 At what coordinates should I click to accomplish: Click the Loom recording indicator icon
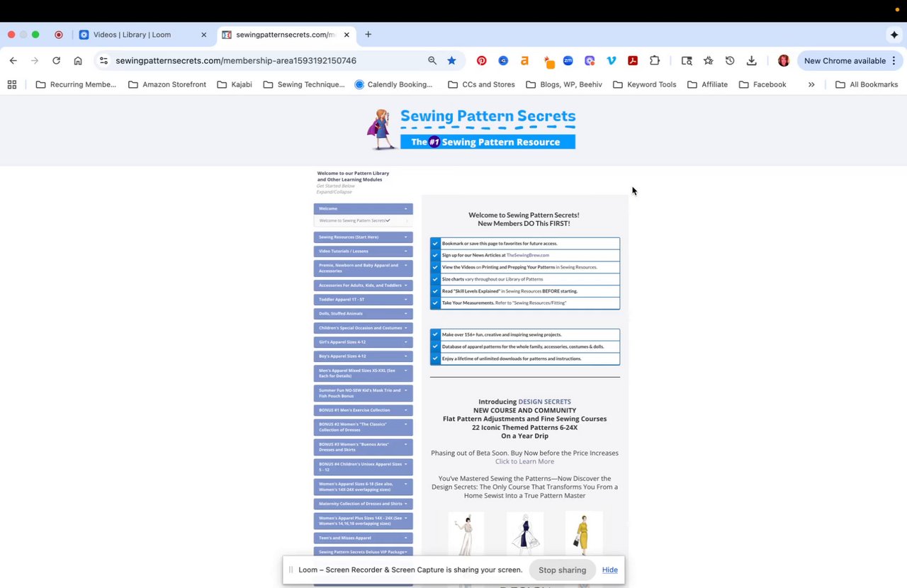pyautogui.click(x=59, y=35)
